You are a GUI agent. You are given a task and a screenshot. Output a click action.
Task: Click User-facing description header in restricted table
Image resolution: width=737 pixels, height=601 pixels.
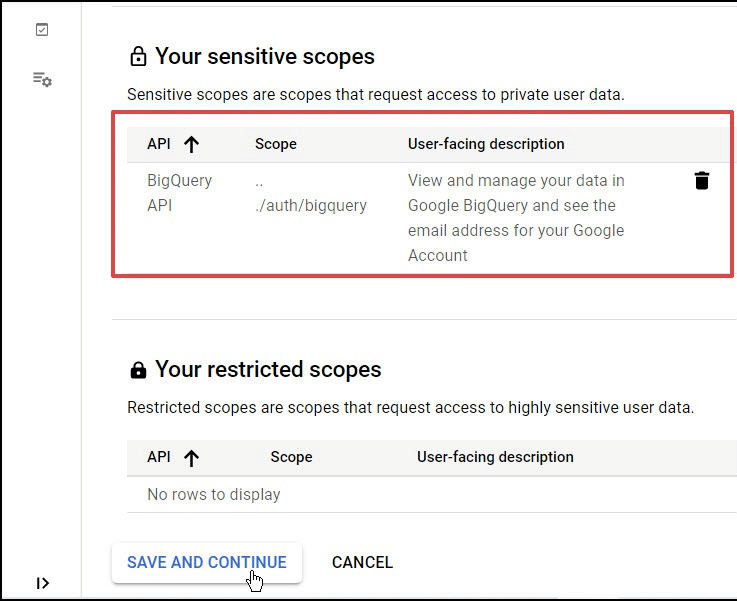[495, 457]
